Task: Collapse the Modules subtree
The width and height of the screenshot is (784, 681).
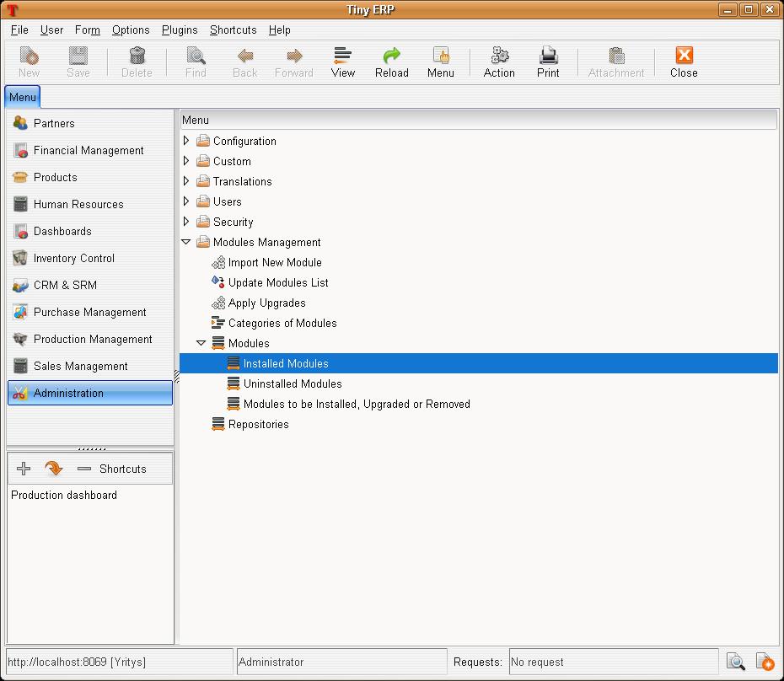Action: 201,343
